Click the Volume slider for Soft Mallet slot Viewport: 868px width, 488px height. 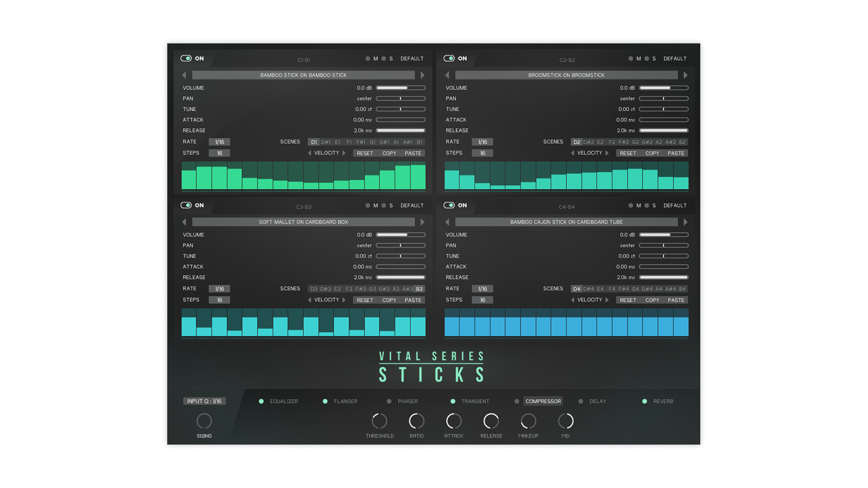point(401,235)
